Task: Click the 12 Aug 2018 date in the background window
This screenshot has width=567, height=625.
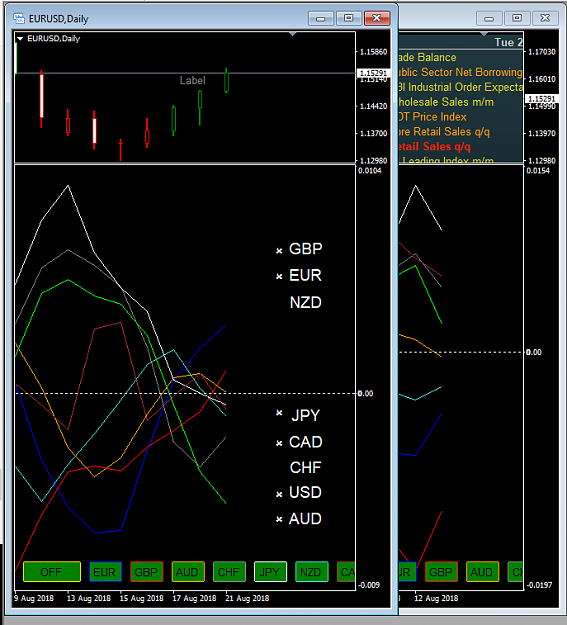Action: pos(436,598)
